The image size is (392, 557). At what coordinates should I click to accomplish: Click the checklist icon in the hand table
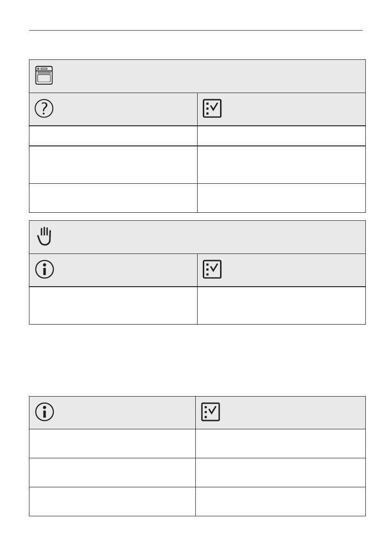212,270
